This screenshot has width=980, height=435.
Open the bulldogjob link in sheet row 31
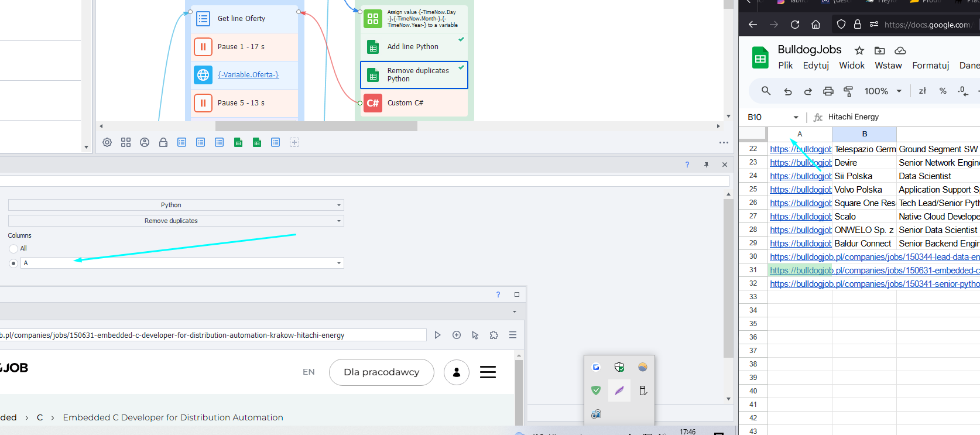[x=875, y=270]
